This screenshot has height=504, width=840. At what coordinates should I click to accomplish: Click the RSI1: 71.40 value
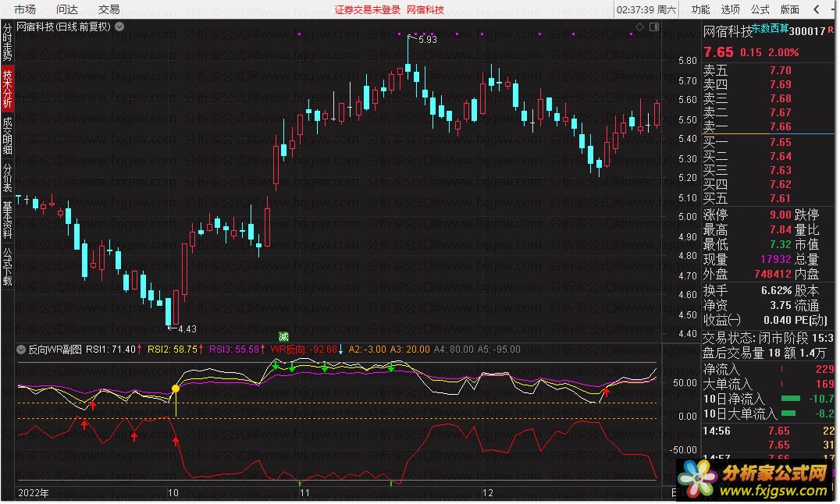point(111,350)
